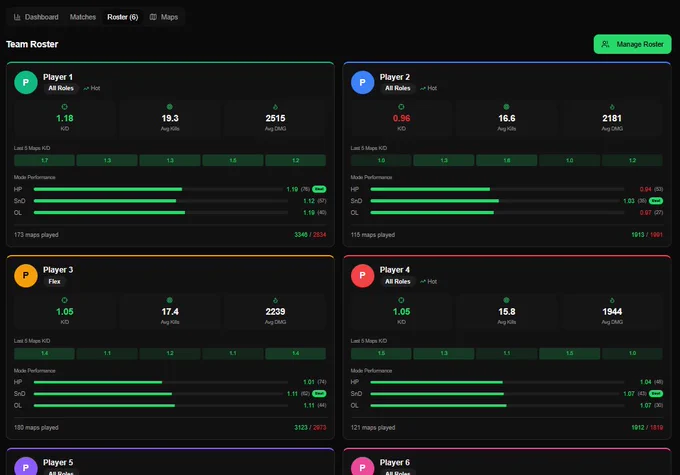Viewport: 680px width, 475px height.
Task: Click Player 4's Hot trend icon
Action: coord(423,282)
